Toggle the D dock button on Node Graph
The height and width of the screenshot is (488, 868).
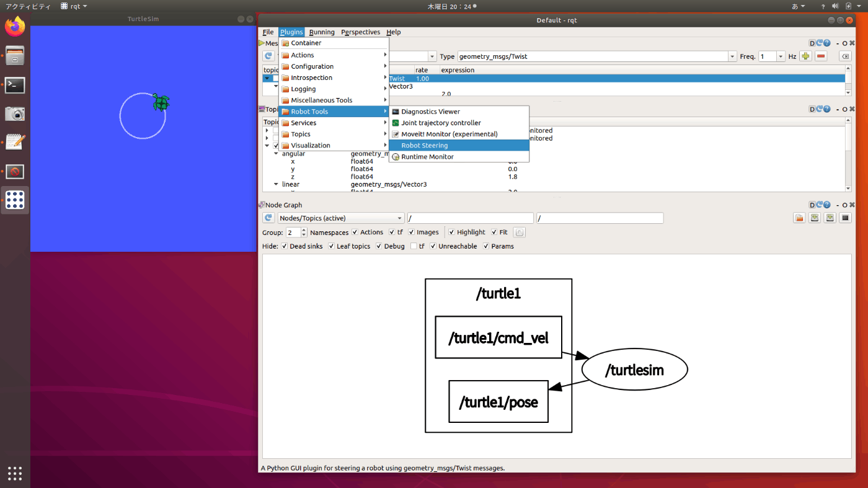click(812, 205)
